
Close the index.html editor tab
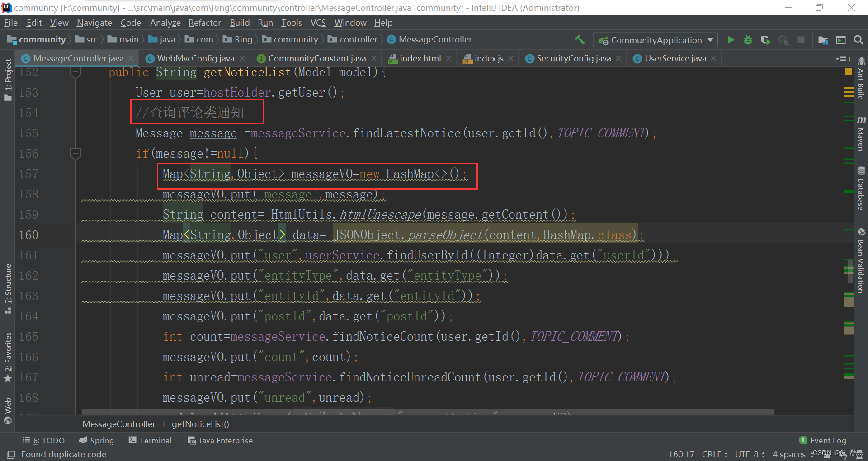pos(448,59)
